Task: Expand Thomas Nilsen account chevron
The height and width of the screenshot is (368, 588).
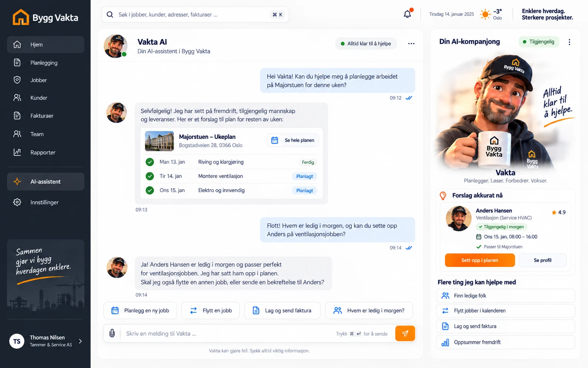Action: point(80,341)
